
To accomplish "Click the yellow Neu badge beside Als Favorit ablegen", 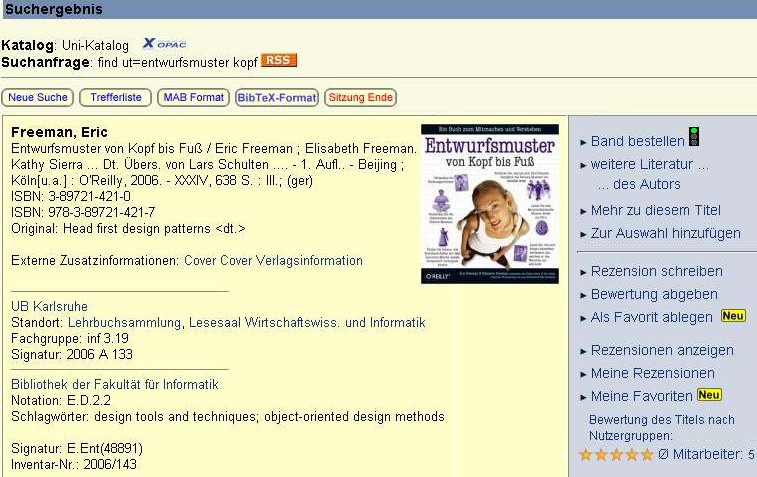I will (733, 316).
